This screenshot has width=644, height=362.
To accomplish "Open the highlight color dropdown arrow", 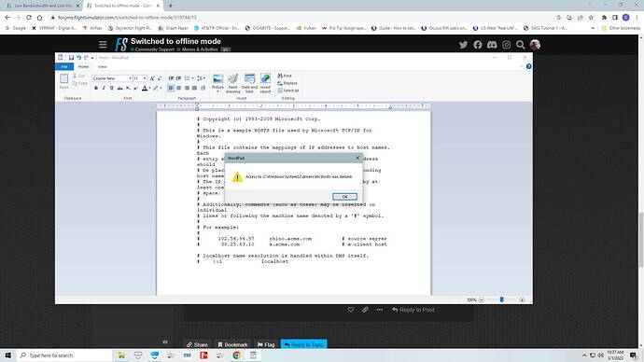I will click(x=161, y=89).
